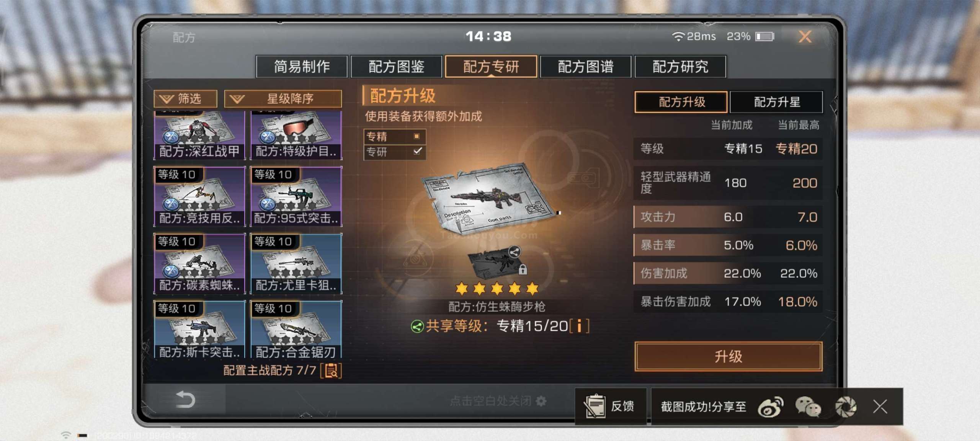Open the camera shutter share icon
The image size is (980, 441).
(846, 407)
